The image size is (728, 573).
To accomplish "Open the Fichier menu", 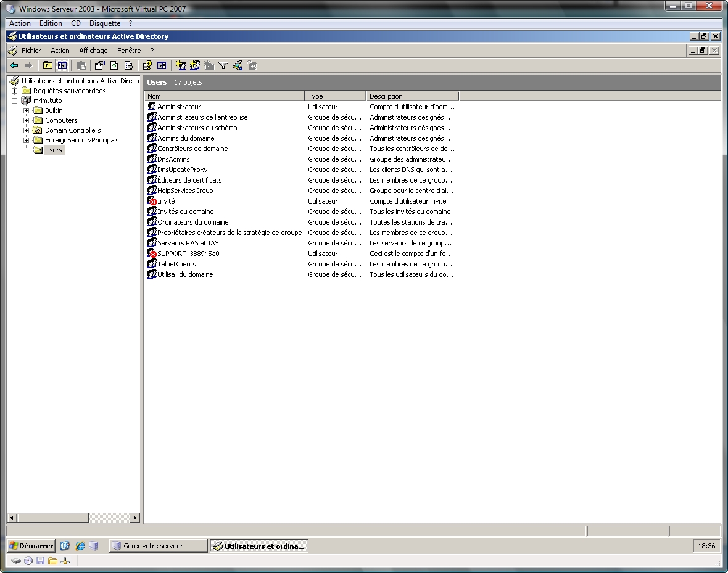I will 31,51.
